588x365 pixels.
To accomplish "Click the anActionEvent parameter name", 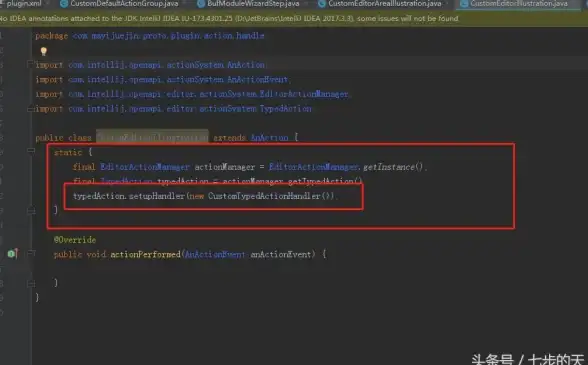I will coord(281,254).
